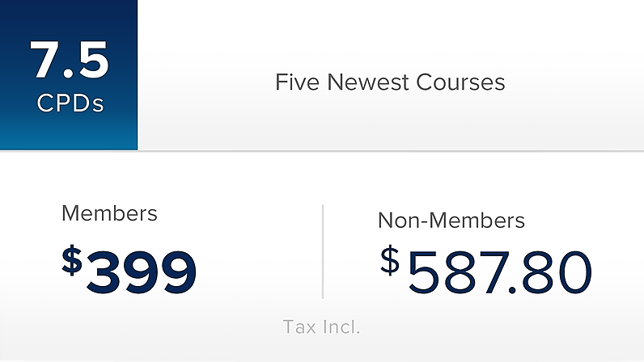Choose the $587.80 non-member price
This screenshot has width=644, height=362.
(486, 270)
